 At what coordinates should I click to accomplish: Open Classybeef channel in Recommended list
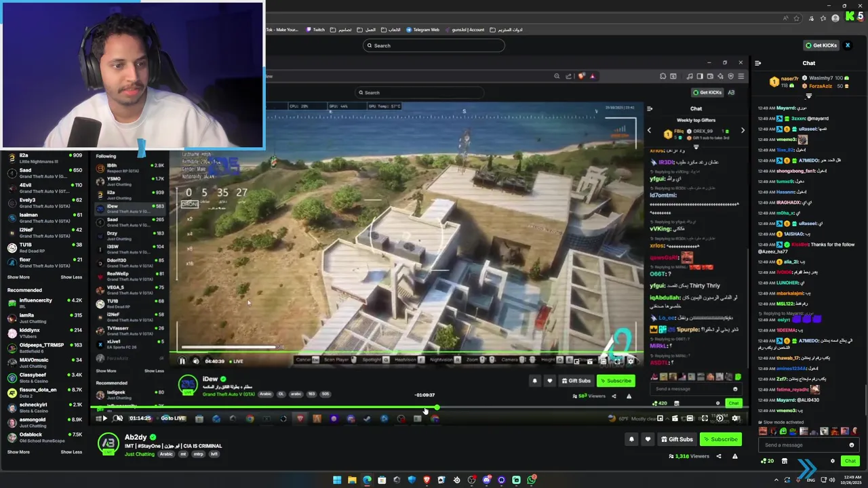[x=45, y=378]
